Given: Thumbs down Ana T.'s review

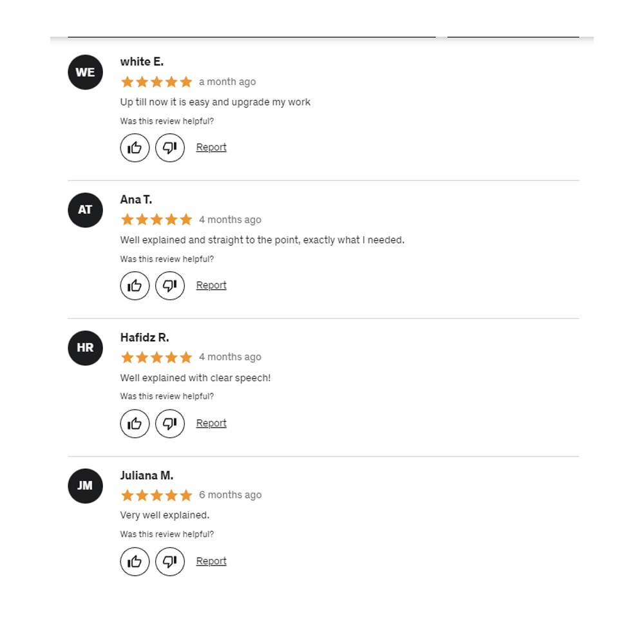Looking at the screenshot, I should pyautogui.click(x=170, y=285).
